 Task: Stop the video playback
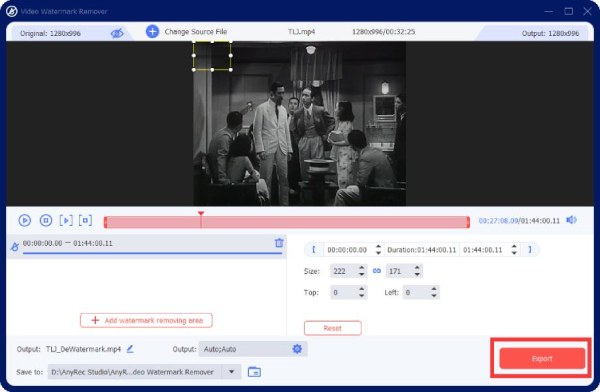tap(46, 220)
